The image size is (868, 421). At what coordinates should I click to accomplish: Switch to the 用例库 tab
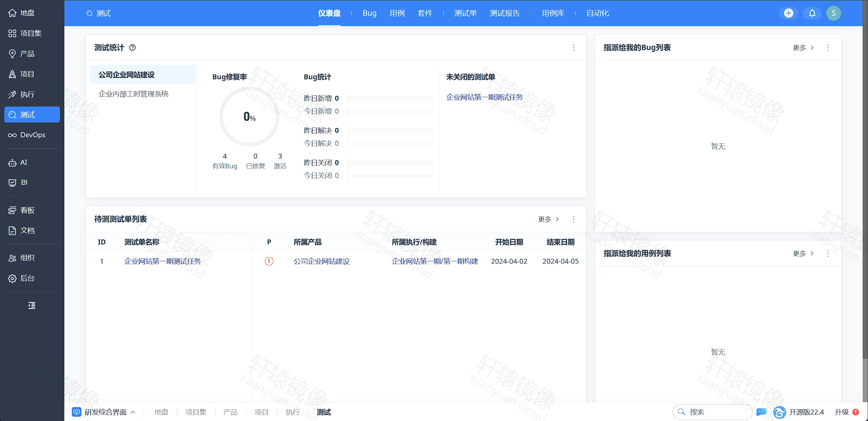click(x=553, y=13)
